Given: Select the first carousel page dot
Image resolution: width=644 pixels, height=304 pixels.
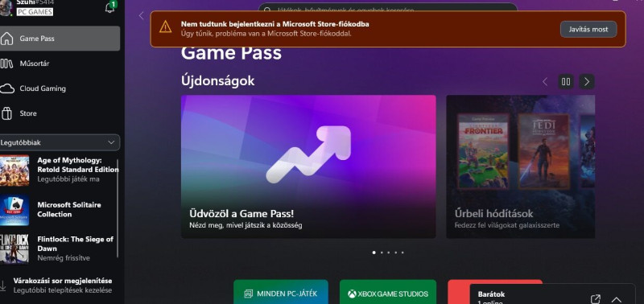Looking at the screenshot, I should coord(374,253).
